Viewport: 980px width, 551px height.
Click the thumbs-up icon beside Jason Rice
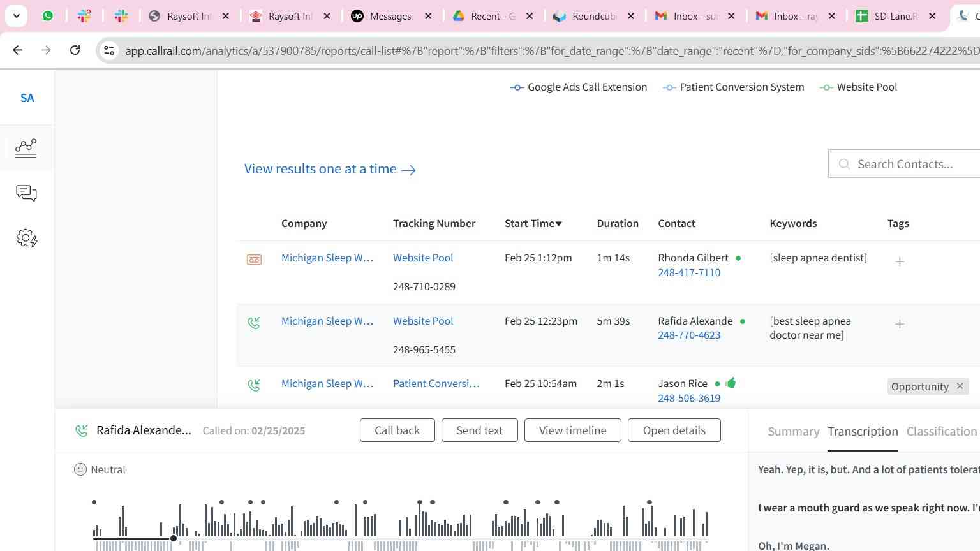point(731,383)
